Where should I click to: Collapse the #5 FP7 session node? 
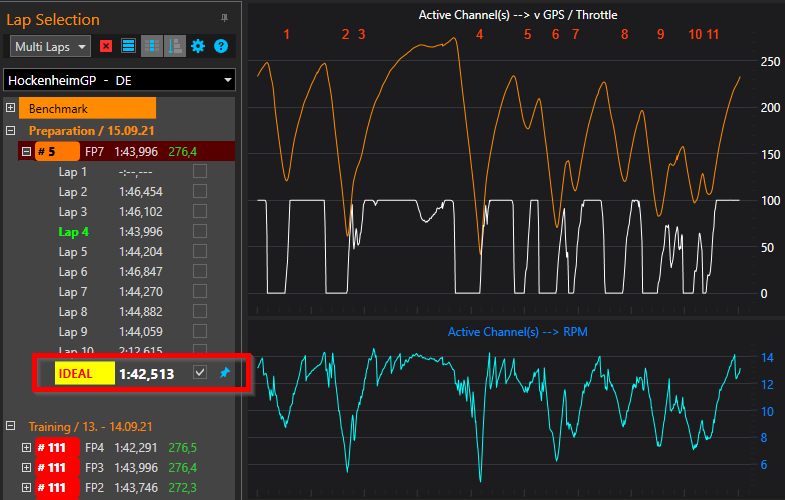coord(26,152)
